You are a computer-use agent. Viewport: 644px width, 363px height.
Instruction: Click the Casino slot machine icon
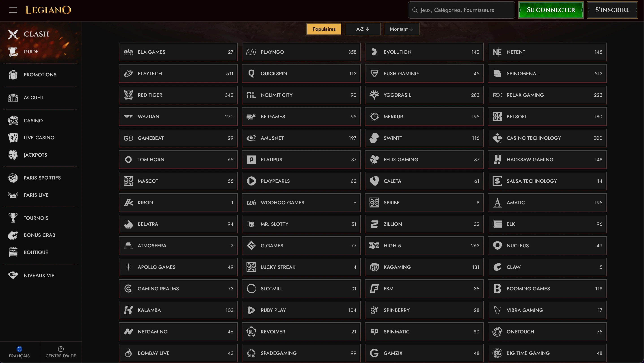[x=13, y=121]
